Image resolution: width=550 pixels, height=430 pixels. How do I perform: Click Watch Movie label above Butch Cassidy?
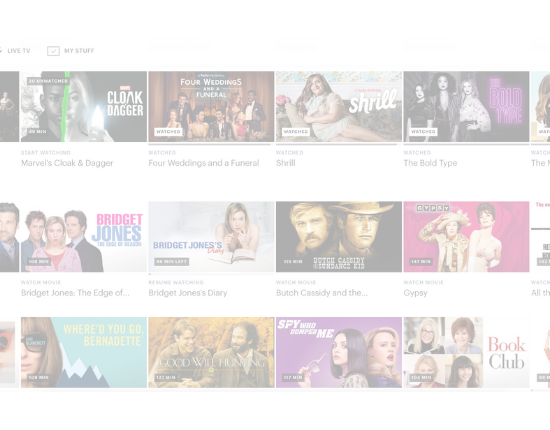point(296,282)
